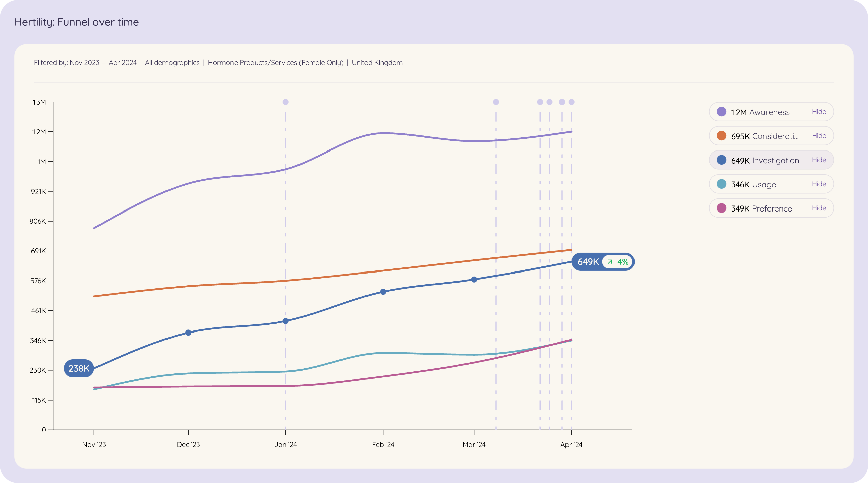Viewport: 868px width, 483px height.
Task: Click the 238K start value badge
Action: click(x=79, y=368)
